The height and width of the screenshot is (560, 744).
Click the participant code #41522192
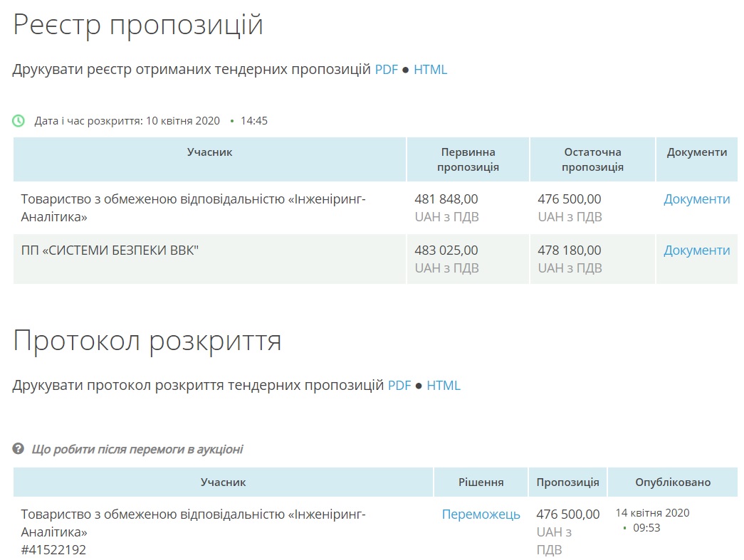[x=53, y=549]
